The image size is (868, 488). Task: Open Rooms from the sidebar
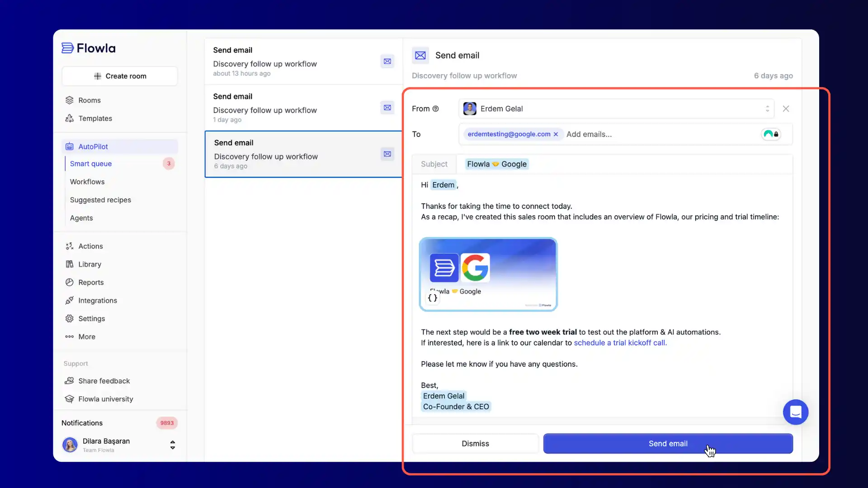[x=89, y=100]
